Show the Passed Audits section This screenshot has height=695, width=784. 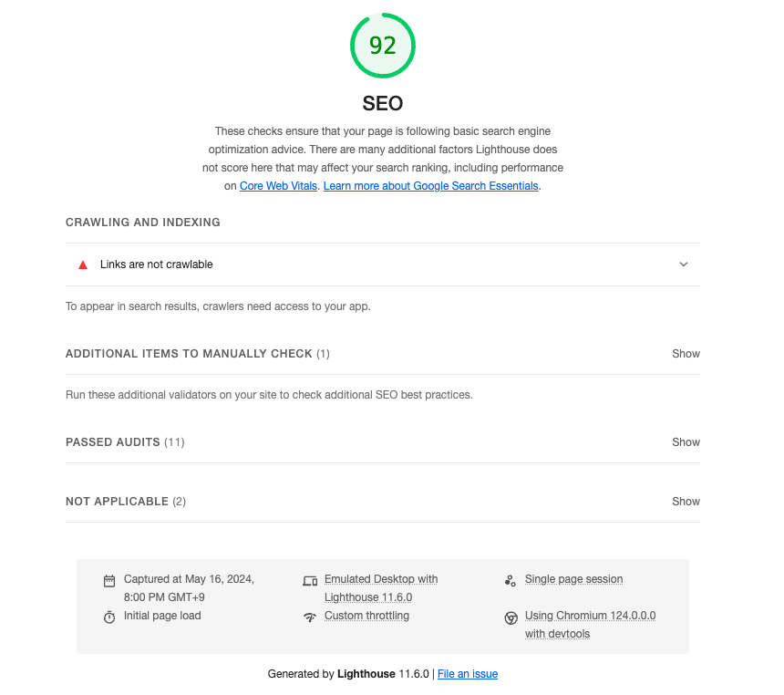(686, 442)
